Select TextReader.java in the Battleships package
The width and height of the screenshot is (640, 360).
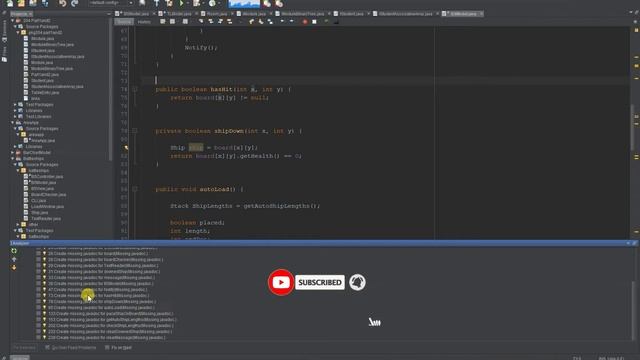(x=46, y=218)
